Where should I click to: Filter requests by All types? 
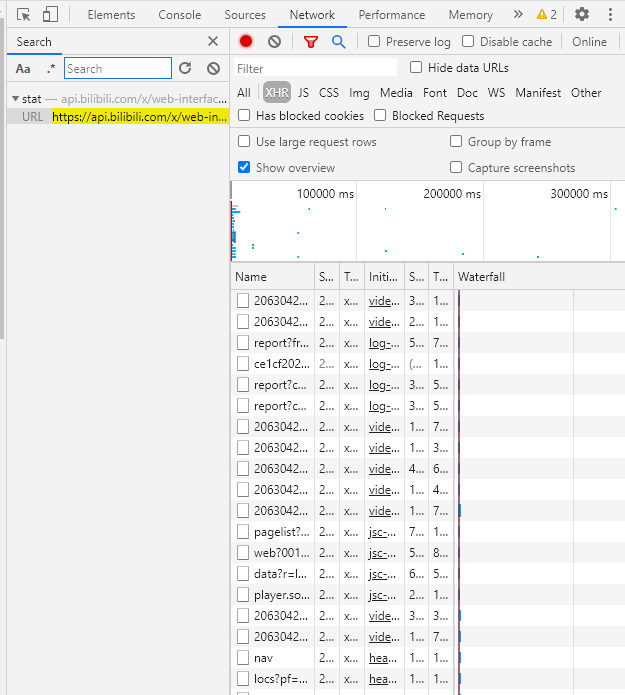coord(244,93)
